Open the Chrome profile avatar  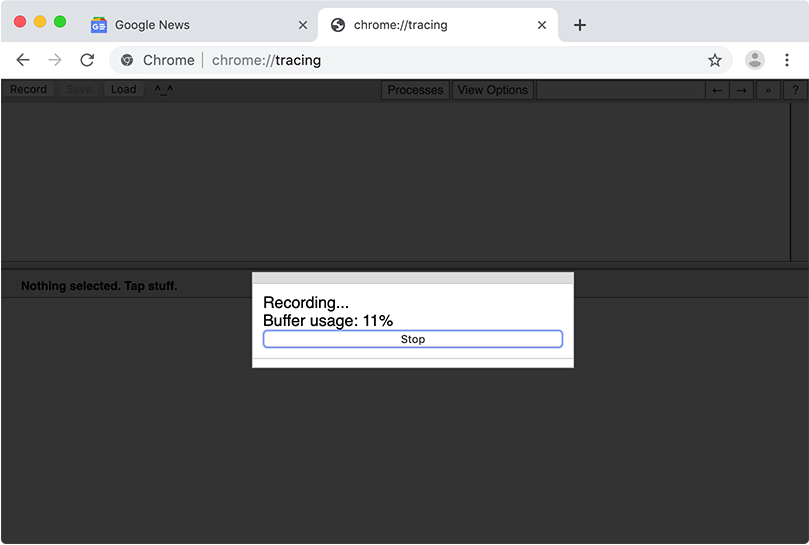pyautogui.click(x=754, y=60)
